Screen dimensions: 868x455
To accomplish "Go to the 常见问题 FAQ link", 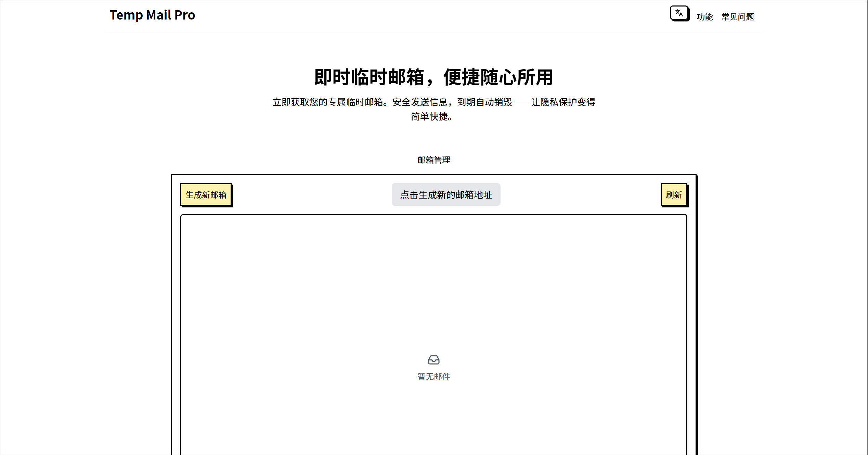I will click(738, 17).
